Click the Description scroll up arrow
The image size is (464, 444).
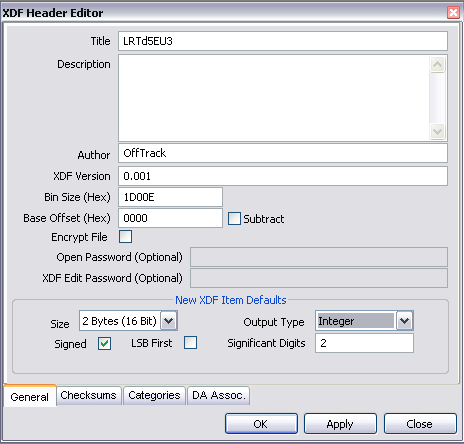tap(437, 64)
